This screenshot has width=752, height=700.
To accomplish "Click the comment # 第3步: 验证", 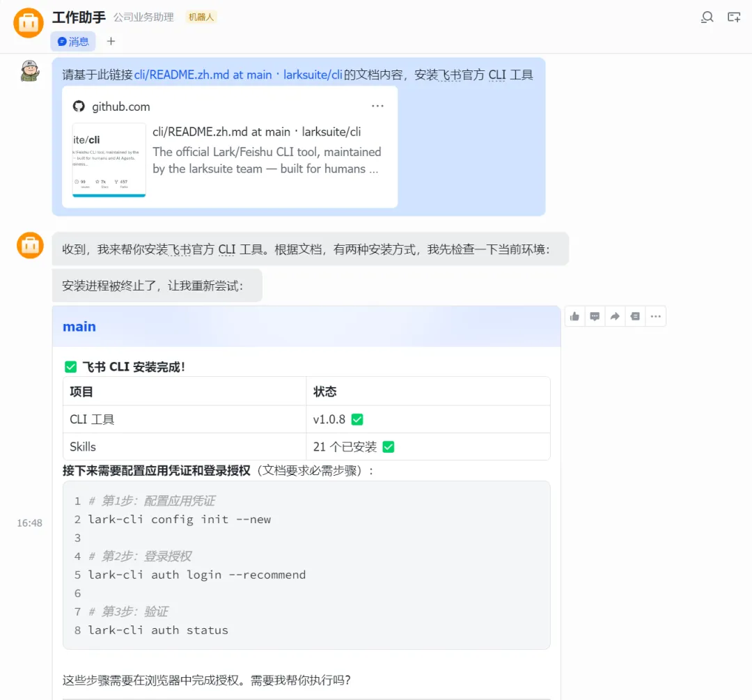I will (129, 612).
